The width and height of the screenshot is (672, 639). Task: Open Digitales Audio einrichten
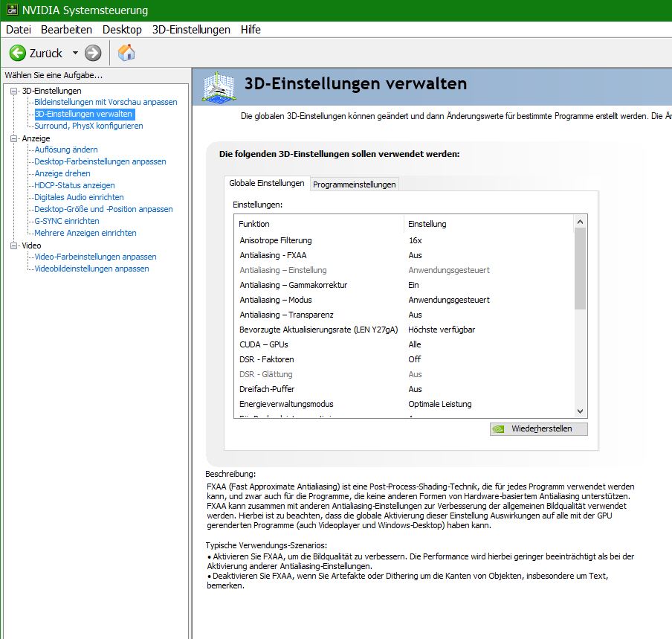tap(79, 197)
